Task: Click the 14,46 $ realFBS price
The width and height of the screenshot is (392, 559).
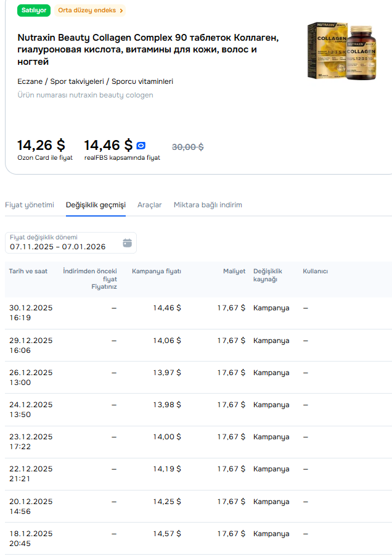Action: click(108, 145)
